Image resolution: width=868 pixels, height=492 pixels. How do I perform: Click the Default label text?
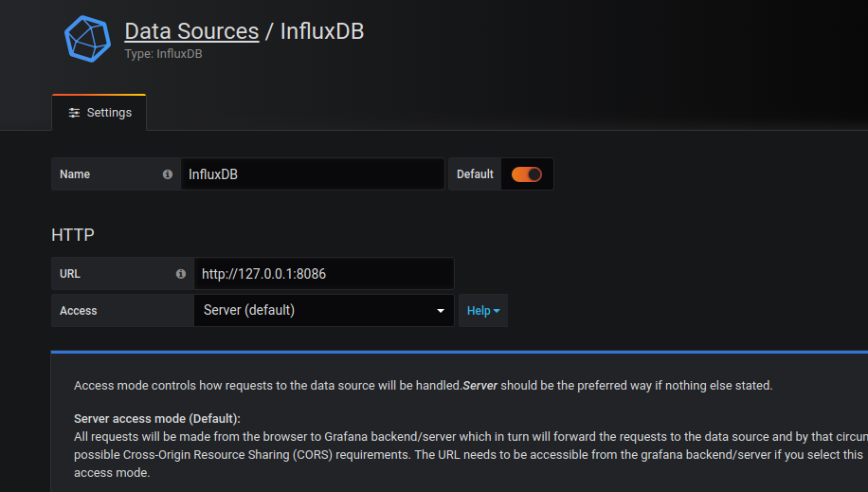pos(475,174)
